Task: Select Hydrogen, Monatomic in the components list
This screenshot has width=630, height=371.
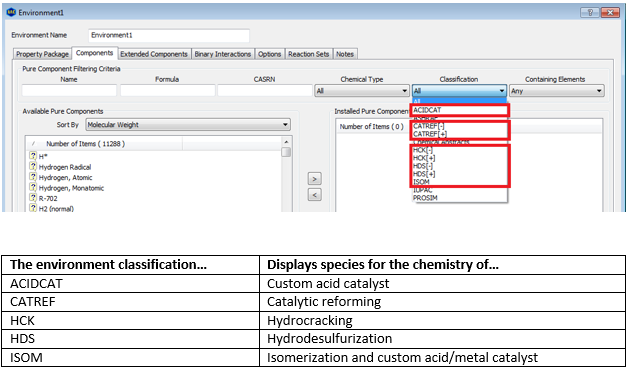Action: pyautogui.click(x=71, y=188)
